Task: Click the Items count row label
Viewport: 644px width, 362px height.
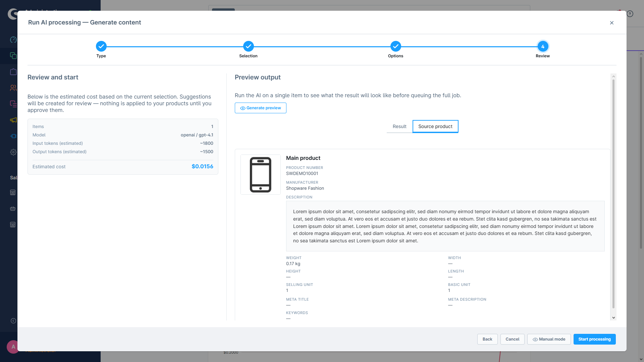Action: click(38, 127)
